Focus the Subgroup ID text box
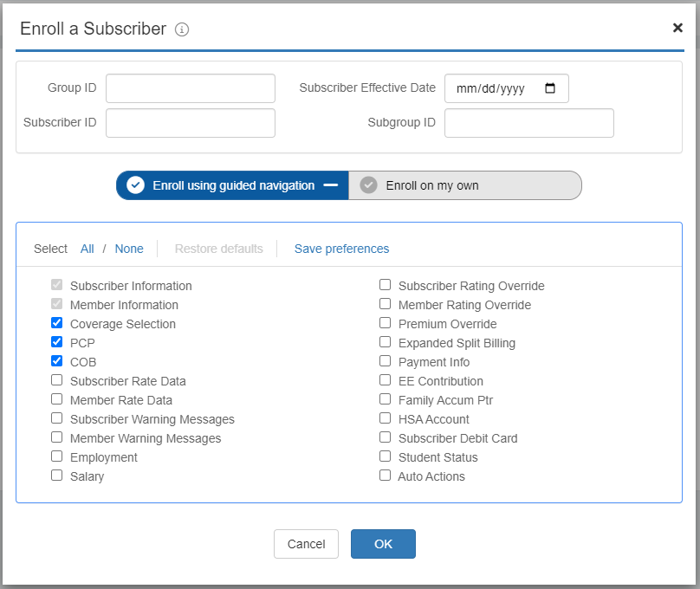The height and width of the screenshot is (589, 700). (x=528, y=123)
